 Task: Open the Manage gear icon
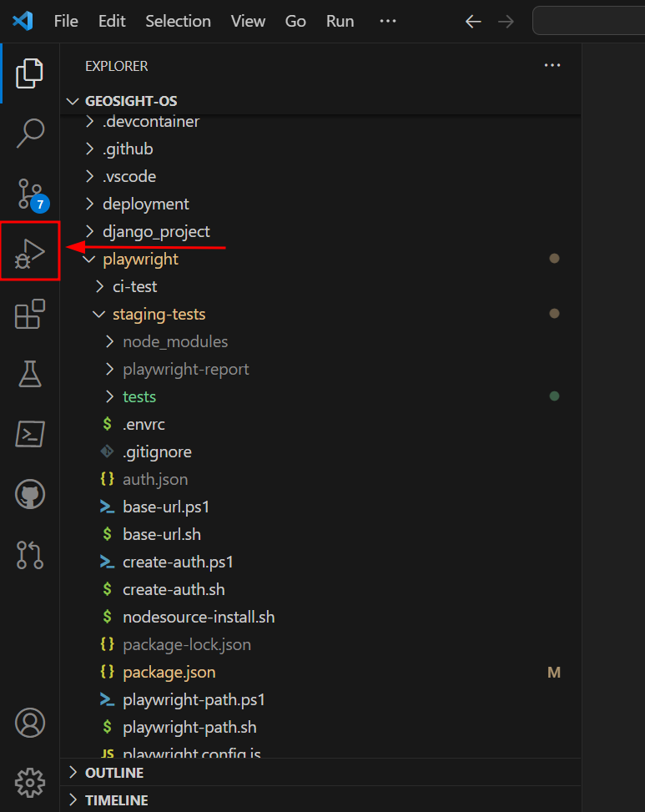pos(30,783)
